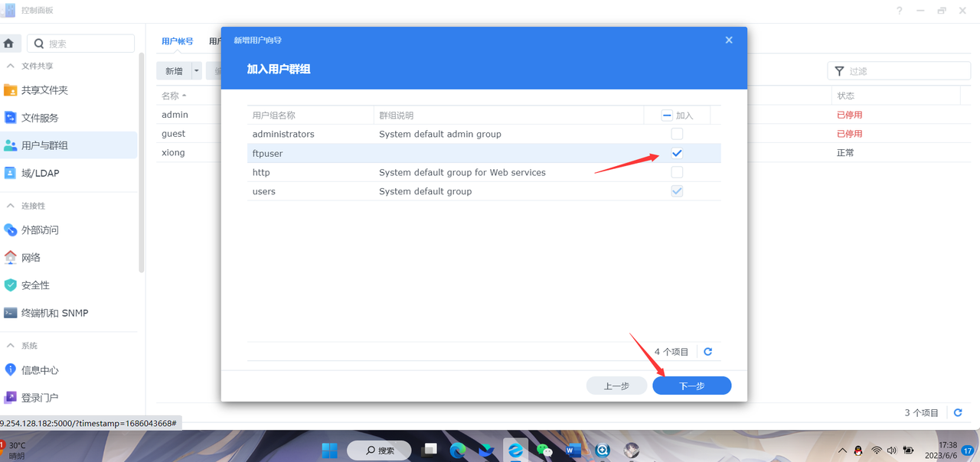This screenshot has width=980, height=462.
Task: Click 下一步 next button
Action: click(691, 386)
